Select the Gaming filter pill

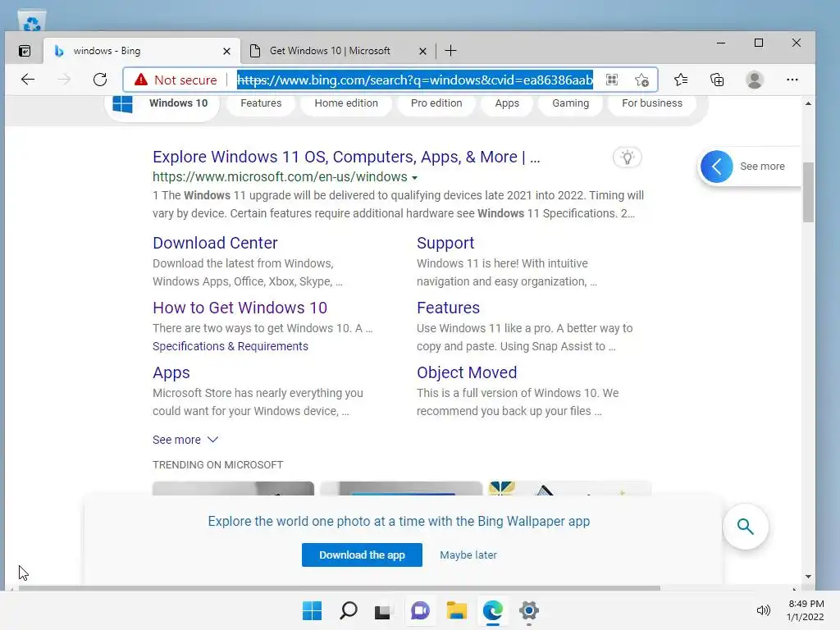tap(571, 103)
